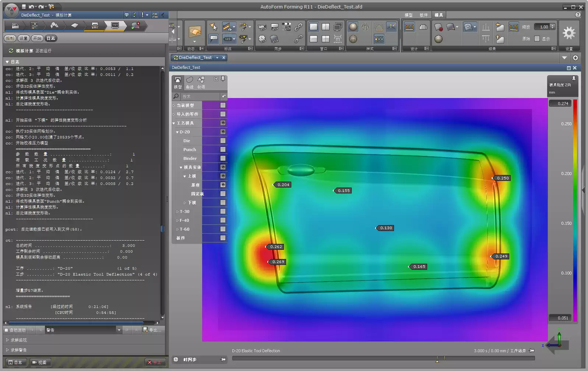The image size is (588, 371).
Task: Switch to the 板件 ribbon tab
Action: click(x=423, y=15)
